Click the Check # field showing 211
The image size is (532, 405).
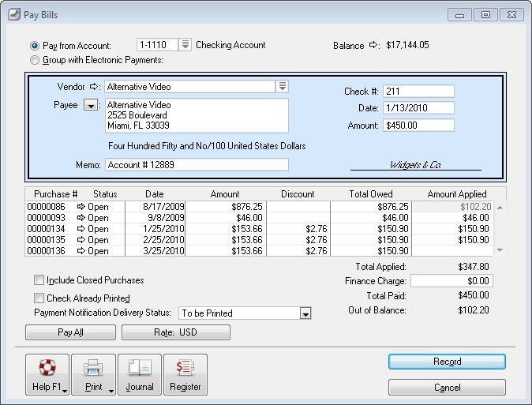[418, 92]
